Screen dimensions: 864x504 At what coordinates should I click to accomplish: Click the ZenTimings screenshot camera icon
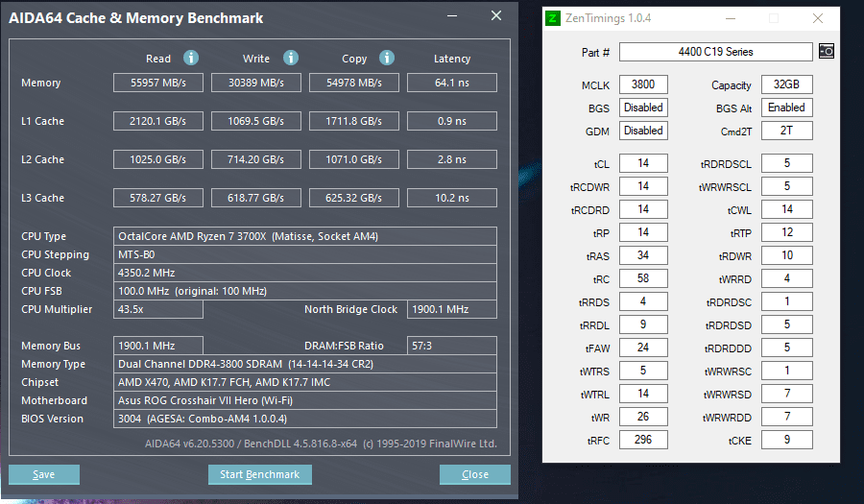(x=826, y=51)
